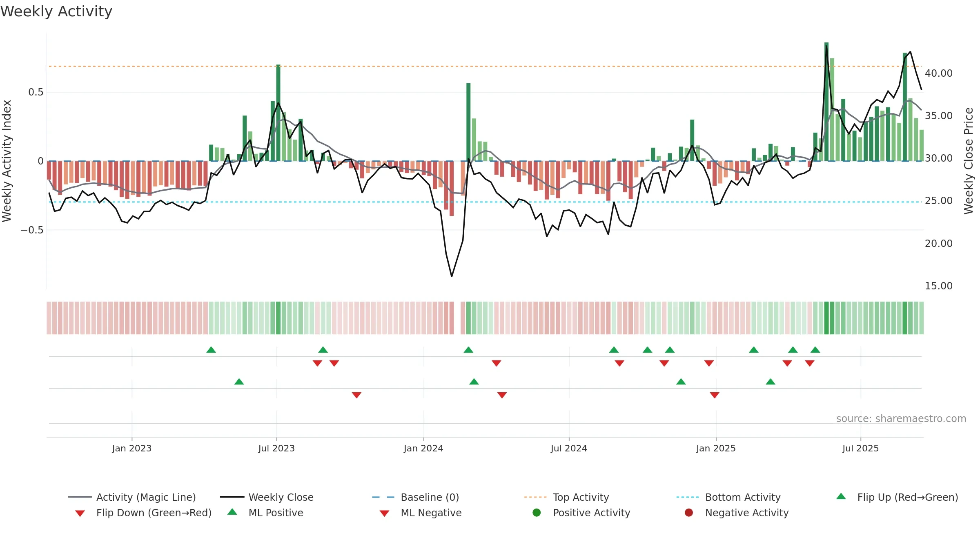Click the source: sharemaestro.com text
Screen dimensions: 980x551
[x=901, y=418]
